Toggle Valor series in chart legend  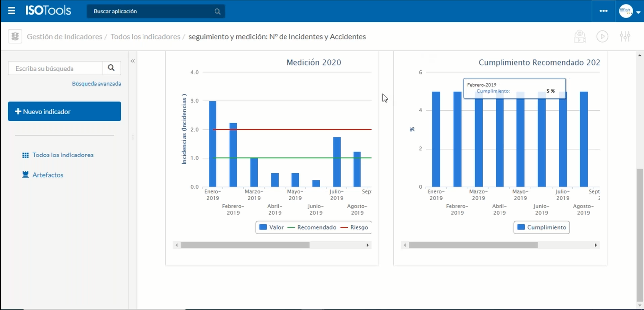[271, 227]
